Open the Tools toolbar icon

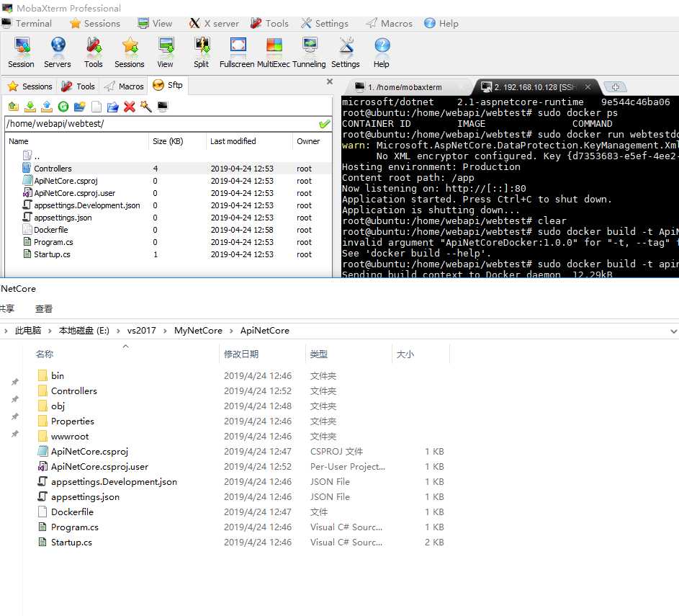(x=93, y=53)
